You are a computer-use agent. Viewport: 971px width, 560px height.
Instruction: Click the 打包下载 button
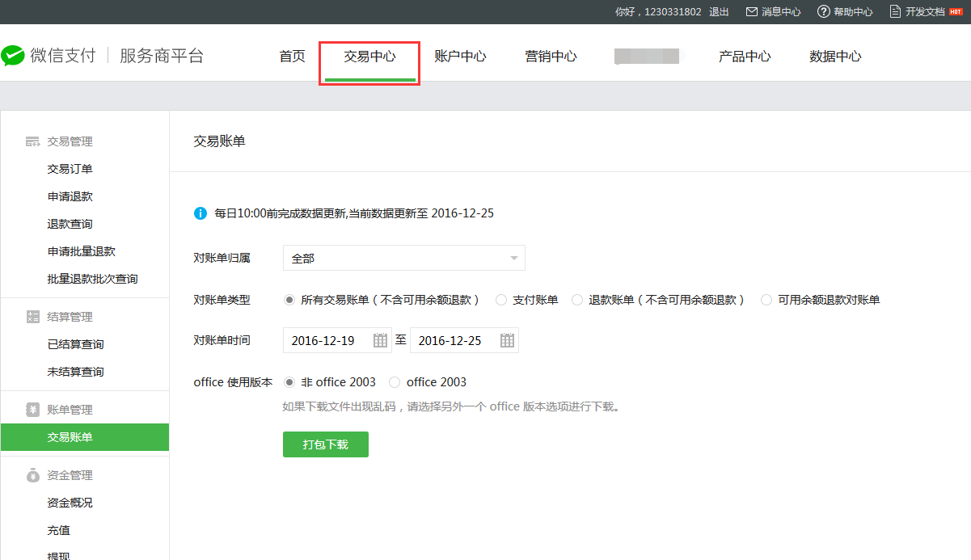[x=325, y=444]
